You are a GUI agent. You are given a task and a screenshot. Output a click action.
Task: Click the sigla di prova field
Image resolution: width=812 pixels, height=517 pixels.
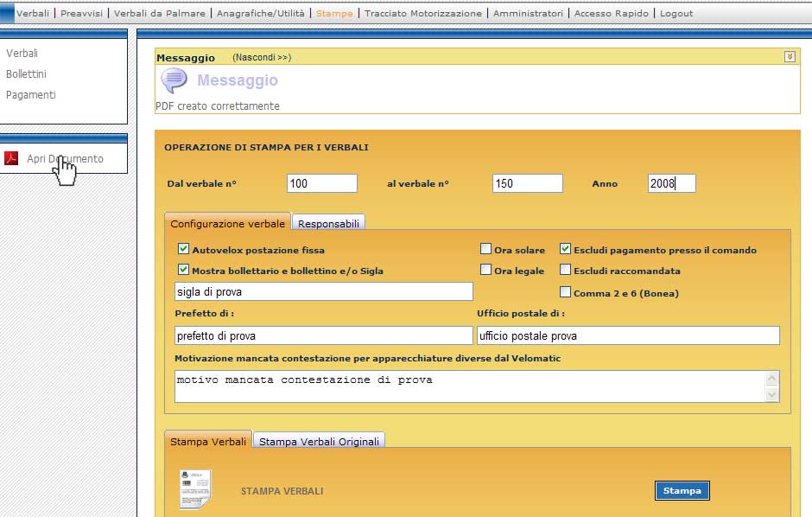pyautogui.click(x=324, y=291)
